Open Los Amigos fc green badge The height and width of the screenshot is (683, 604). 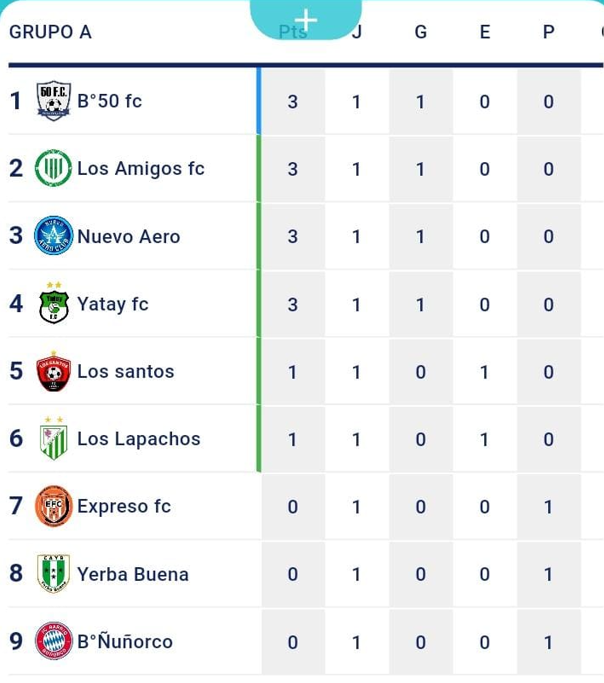(53, 168)
